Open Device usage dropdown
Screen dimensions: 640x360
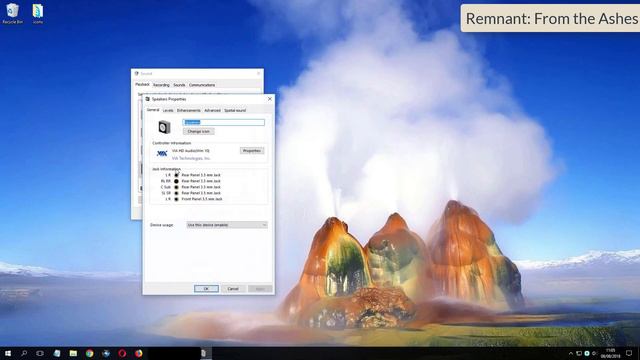(x=227, y=225)
